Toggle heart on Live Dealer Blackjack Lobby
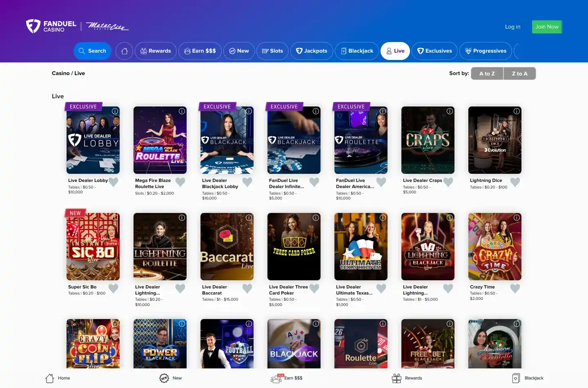Viewport: 588px width, 388px height. [247, 182]
